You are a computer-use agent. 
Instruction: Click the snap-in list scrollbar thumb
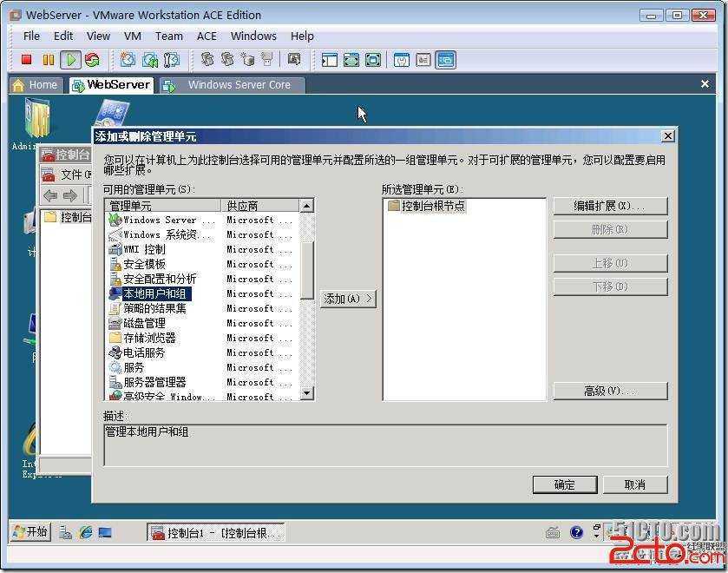[307, 270]
